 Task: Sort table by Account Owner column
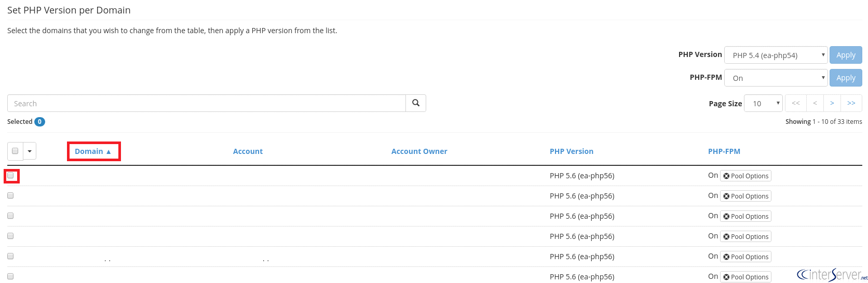(x=419, y=151)
